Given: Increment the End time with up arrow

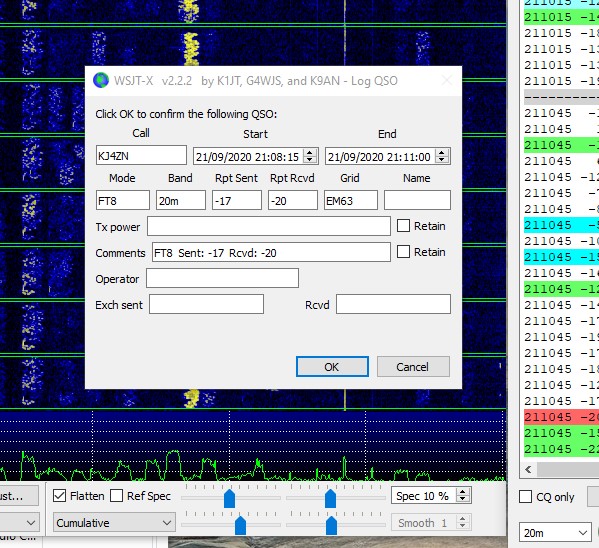Looking at the screenshot, I should coord(442,152).
